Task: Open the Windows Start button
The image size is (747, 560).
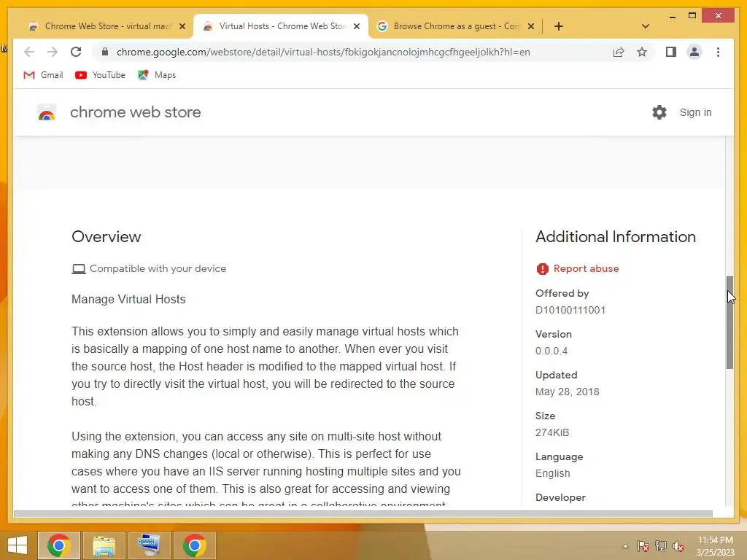Action: [17, 545]
